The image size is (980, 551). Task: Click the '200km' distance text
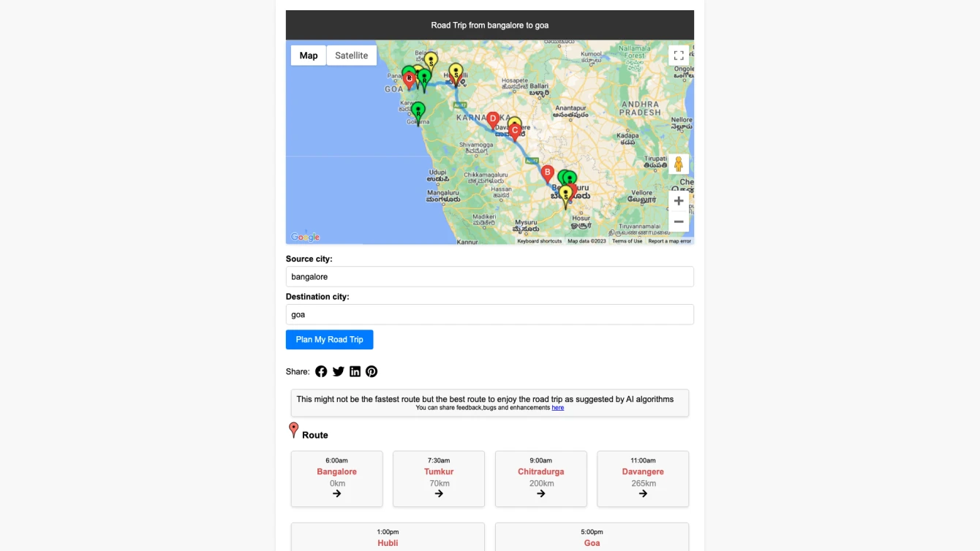[540, 483]
